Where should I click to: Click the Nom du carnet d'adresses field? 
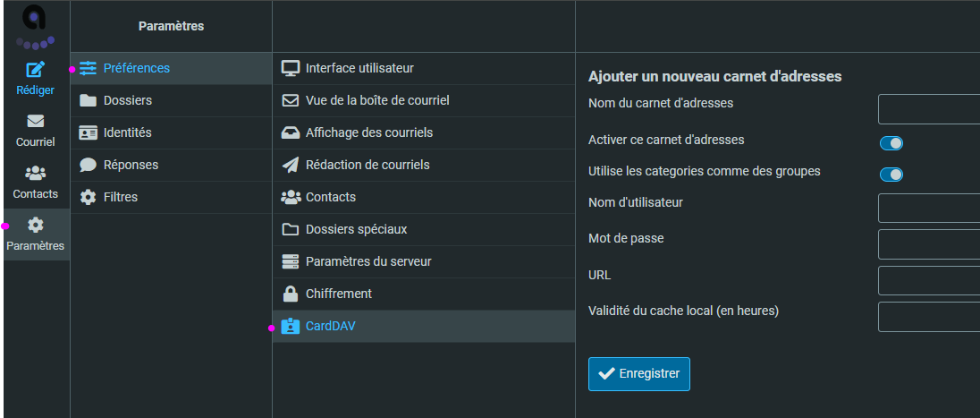pos(928,109)
